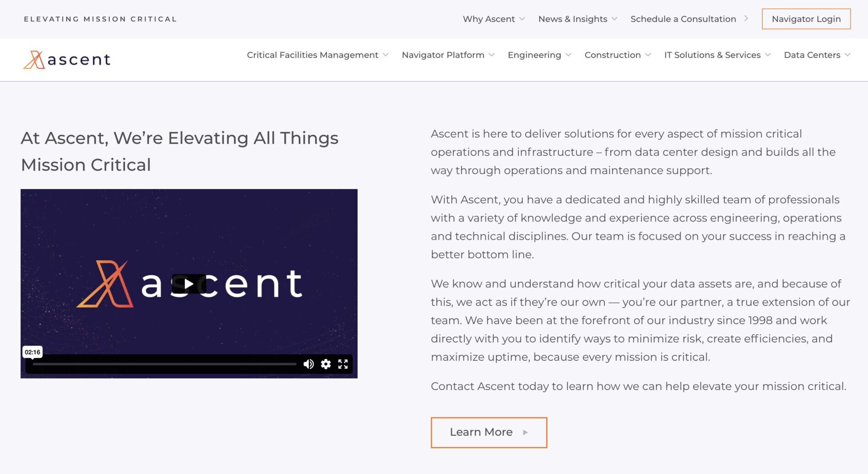Expand Data Centers menu chevron

[847, 55]
